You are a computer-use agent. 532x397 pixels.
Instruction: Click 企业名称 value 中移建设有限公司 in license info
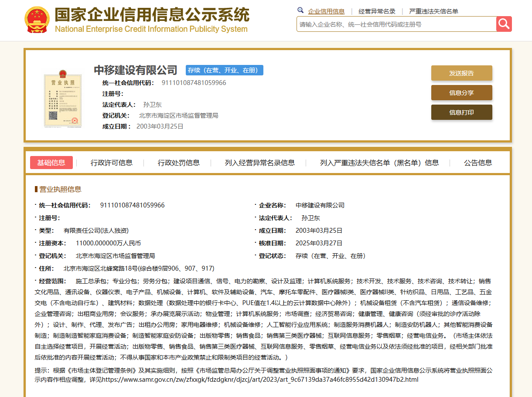pyautogui.click(x=320, y=205)
